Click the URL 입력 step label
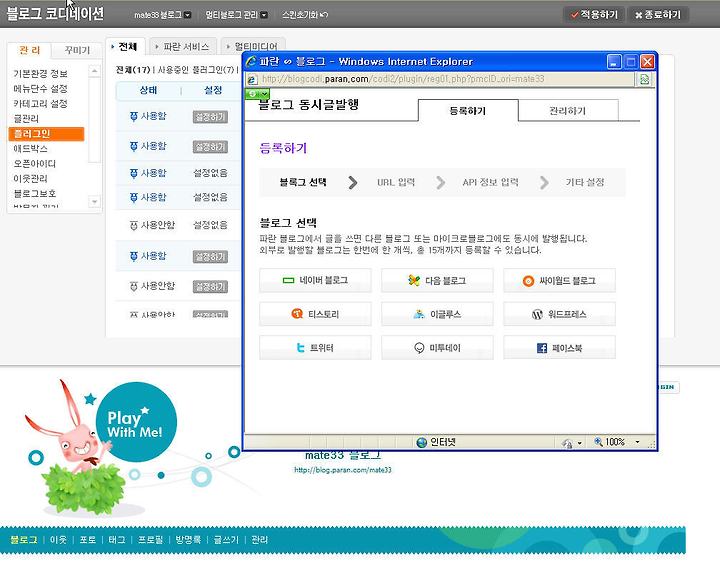 396,182
